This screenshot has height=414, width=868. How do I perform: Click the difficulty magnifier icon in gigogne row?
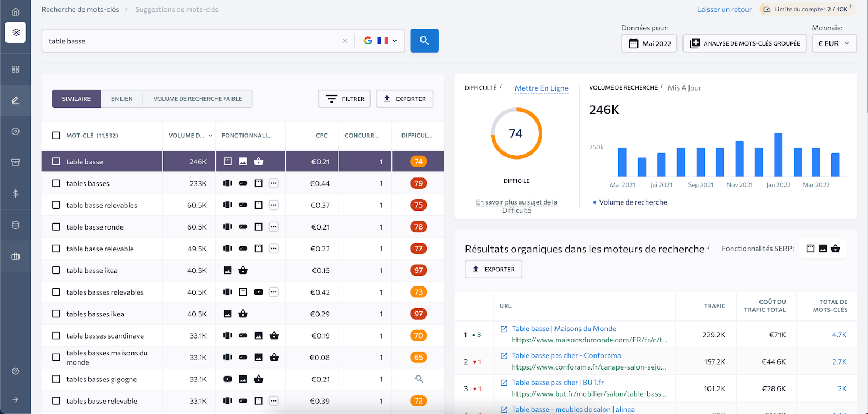point(418,379)
